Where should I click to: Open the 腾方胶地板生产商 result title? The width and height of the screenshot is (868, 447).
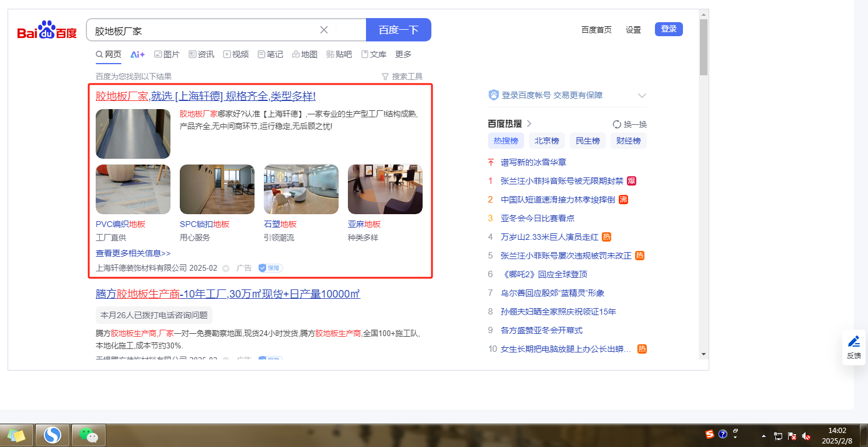coord(228,294)
